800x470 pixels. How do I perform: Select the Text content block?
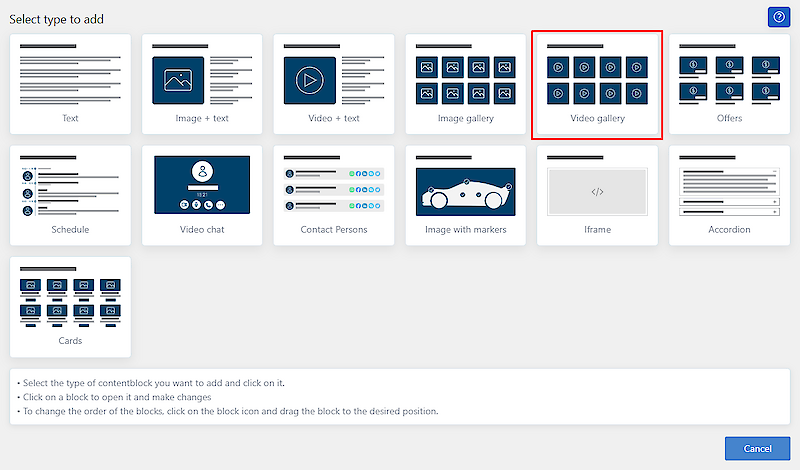(70, 84)
